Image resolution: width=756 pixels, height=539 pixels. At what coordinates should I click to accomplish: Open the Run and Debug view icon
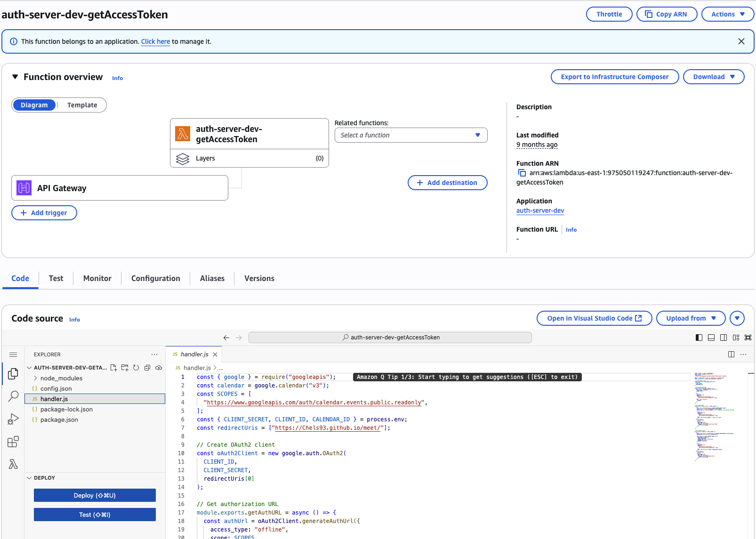click(13, 419)
